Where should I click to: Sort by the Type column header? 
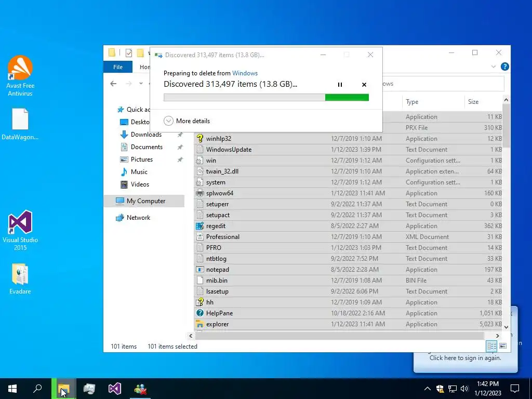(x=412, y=102)
